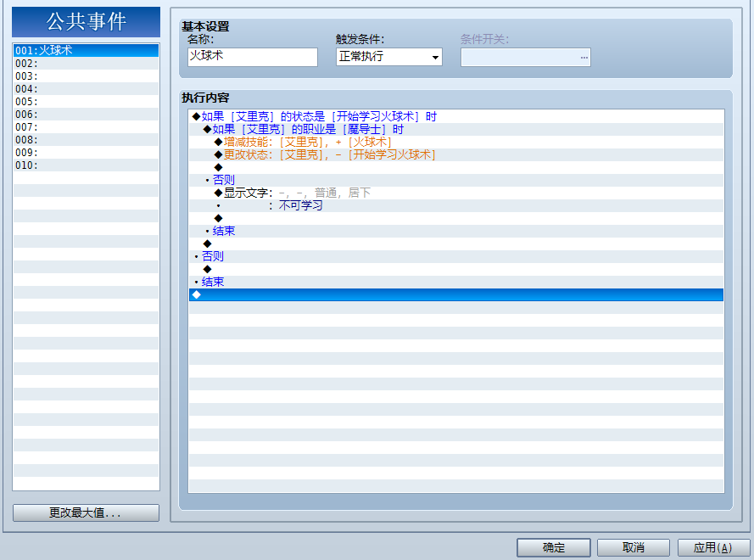Screen dimensions: 754x560
Task: Select the line 如果 [艾里克] 的职业是 [魔导士] 时
Action: pos(456,130)
